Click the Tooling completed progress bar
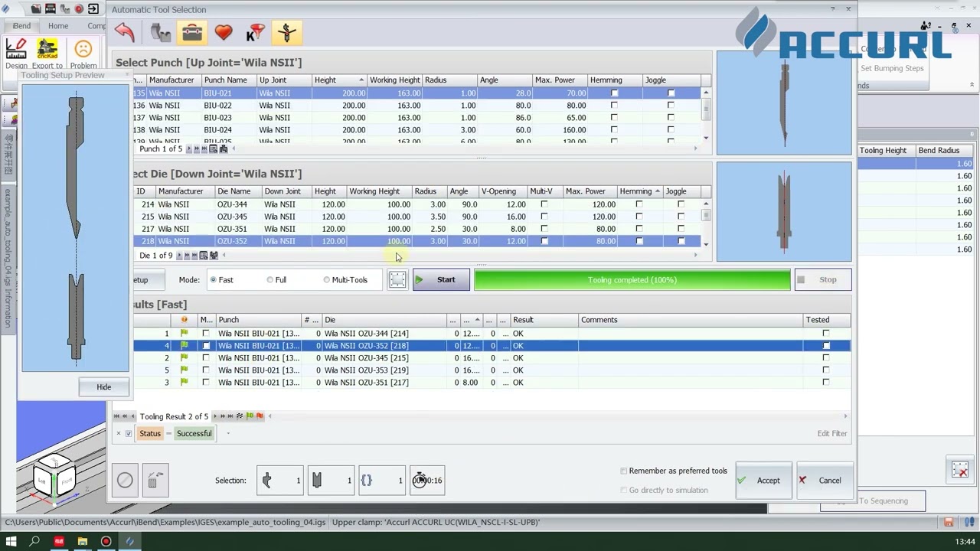980x551 pixels. pyautogui.click(x=632, y=280)
